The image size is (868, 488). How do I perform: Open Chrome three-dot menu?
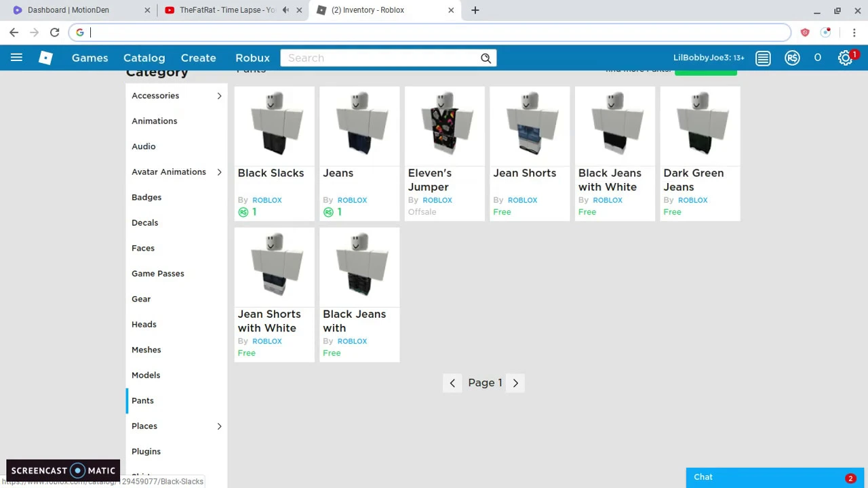(854, 33)
